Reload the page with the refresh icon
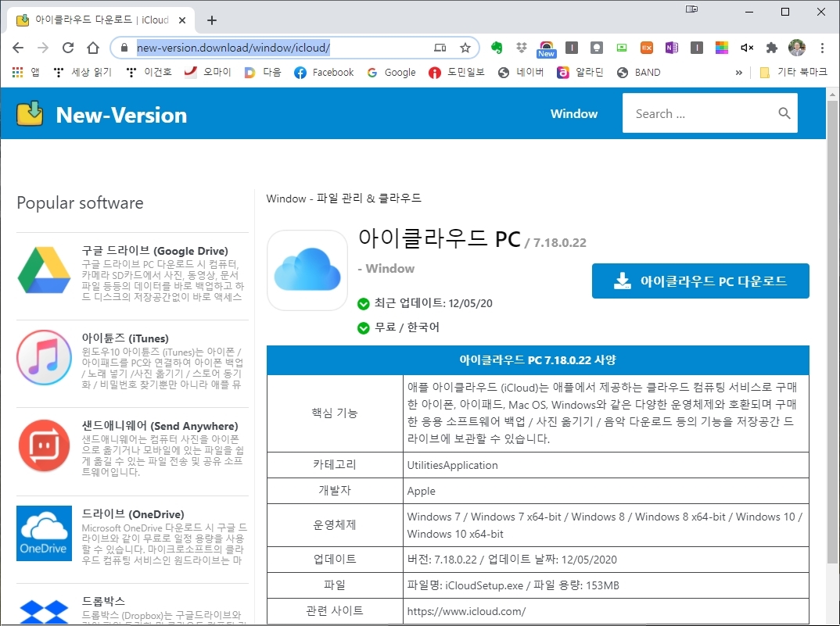840x626 pixels. click(68, 48)
